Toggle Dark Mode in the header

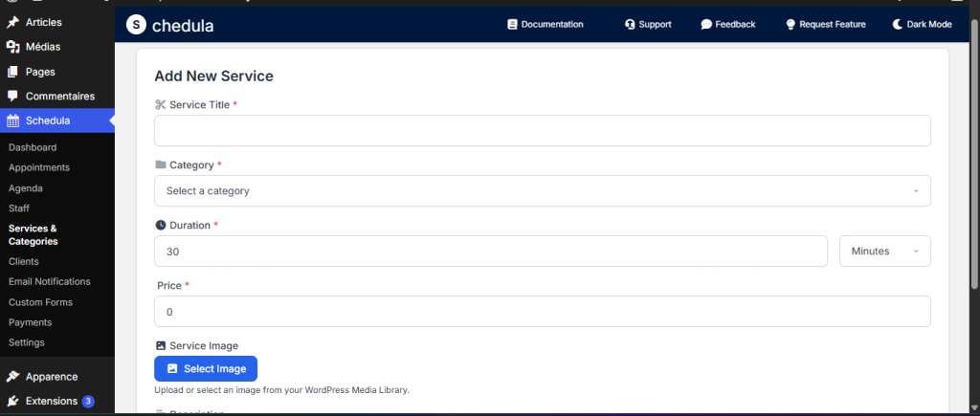pos(923,25)
